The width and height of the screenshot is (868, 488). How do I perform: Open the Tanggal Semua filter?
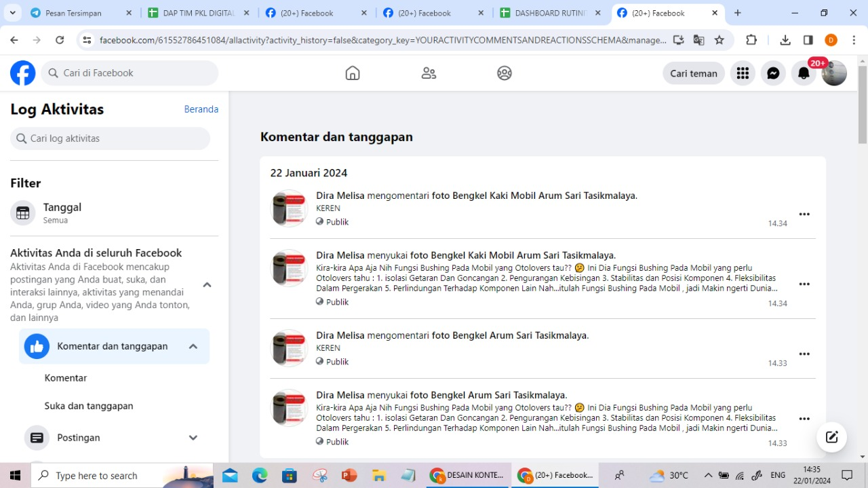tap(114, 213)
